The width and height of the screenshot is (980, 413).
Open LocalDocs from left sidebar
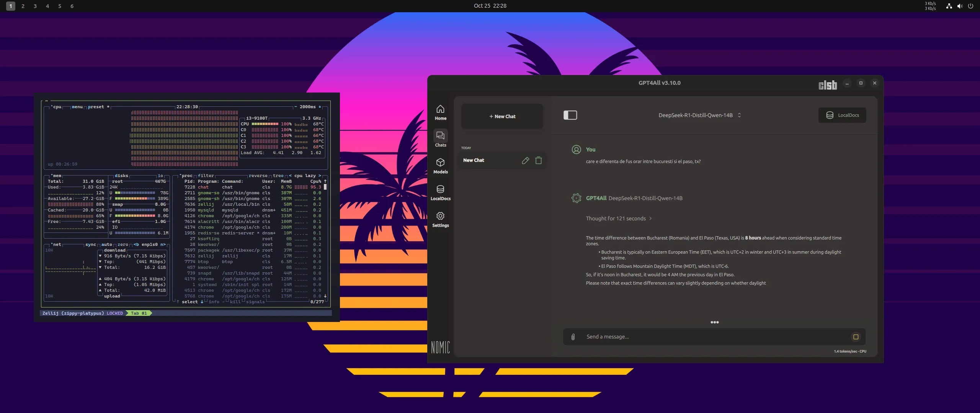pos(440,193)
